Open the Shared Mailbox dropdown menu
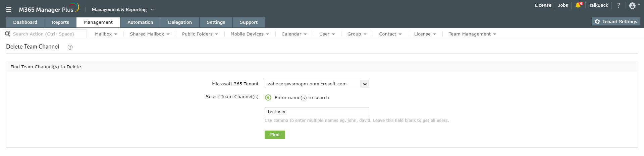The width and height of the screenshot is (644, 156). pos(150,34)
